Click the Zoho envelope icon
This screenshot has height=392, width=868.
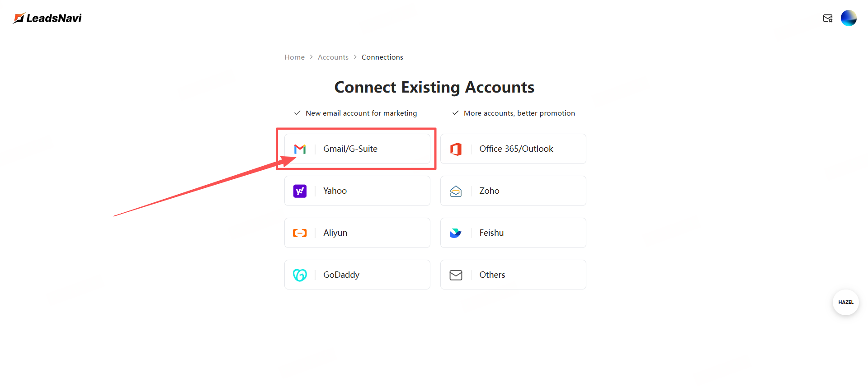point(456,191)
